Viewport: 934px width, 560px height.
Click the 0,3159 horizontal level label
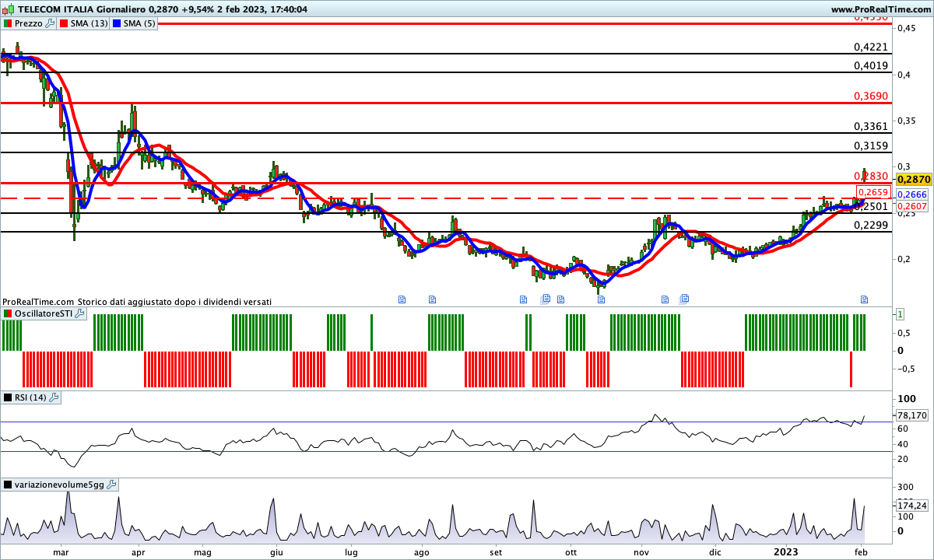pos(871,145)
